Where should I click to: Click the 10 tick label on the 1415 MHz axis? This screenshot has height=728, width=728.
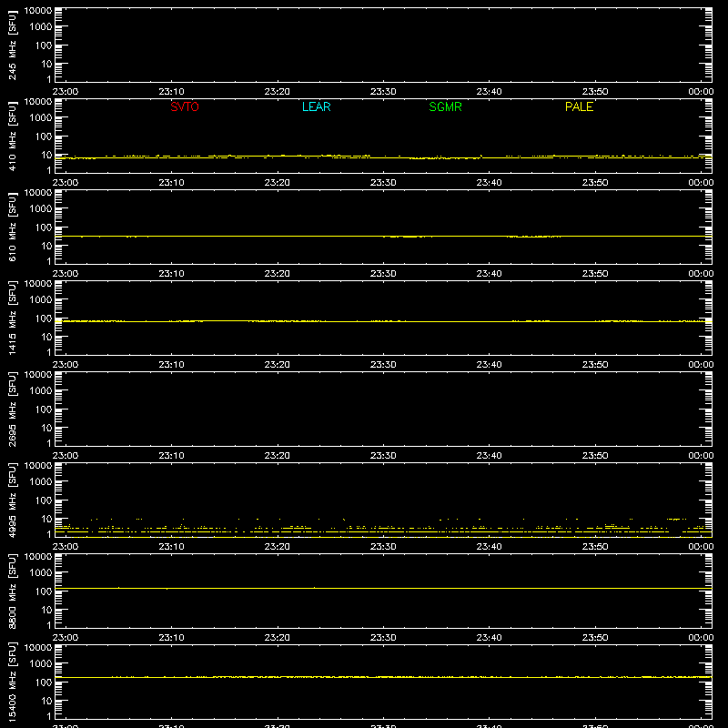[x=46, y=337]
